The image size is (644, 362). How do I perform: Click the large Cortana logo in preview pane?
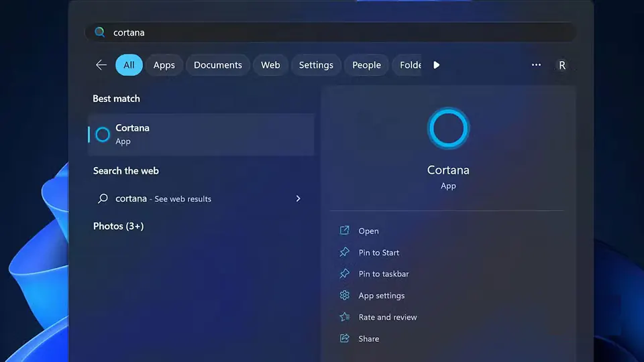click(x=448, y=128)
